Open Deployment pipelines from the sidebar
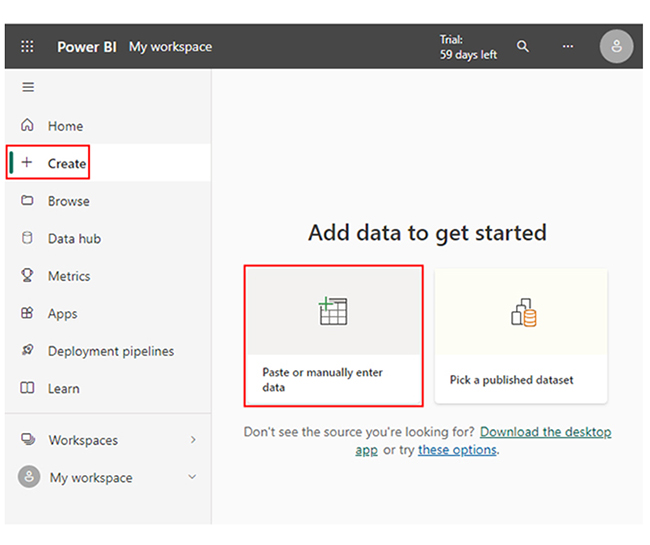 pos(108,351)
